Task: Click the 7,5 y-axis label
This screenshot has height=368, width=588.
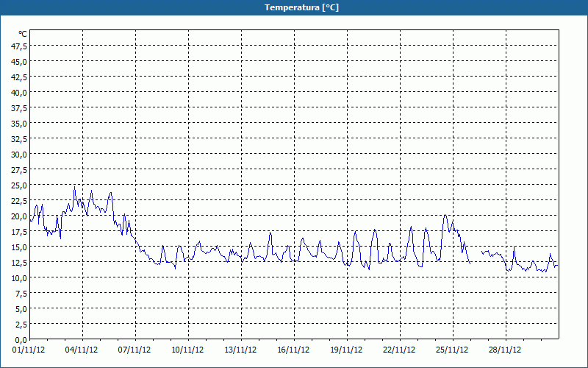Action: click(21, 294)
